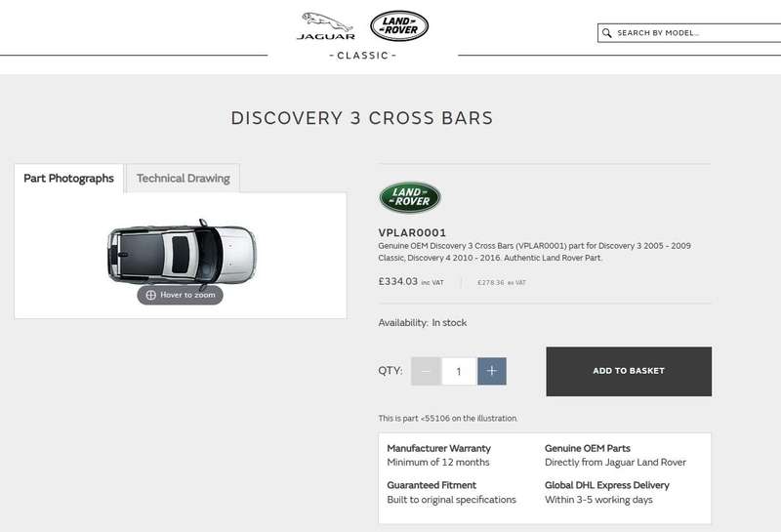Increase quantity with the plus button
The width and height of the screenshot is (781, 532).
coord(492,371)
